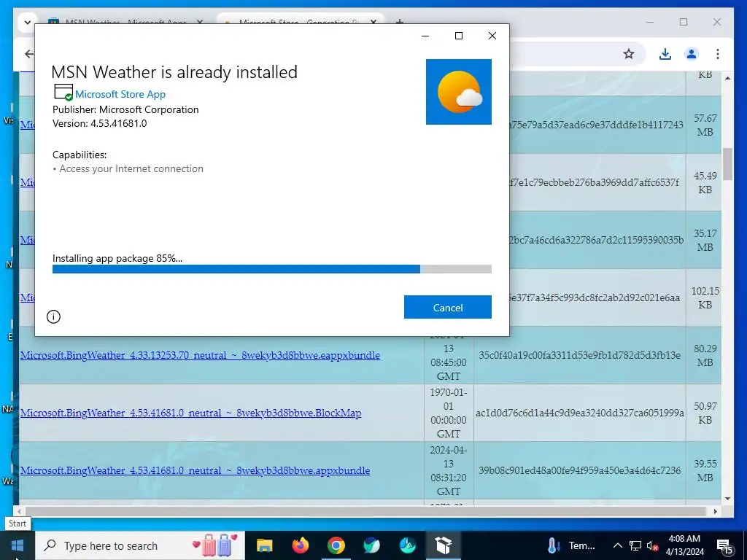Open the info icon in installer dialog
Image resolution: width=747 pixels, height=560 pixels.
[53, 316]
